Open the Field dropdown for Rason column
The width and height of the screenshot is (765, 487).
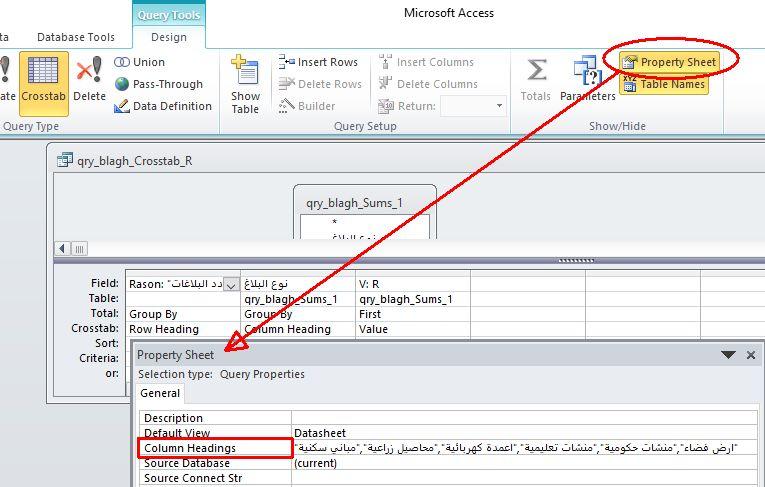pos(231,284)
